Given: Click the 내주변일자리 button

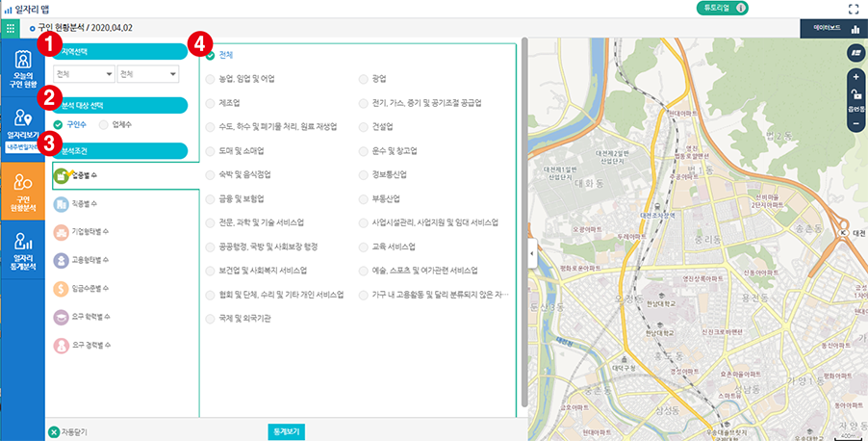Looking at the screenshot, I should click(23, 147).
